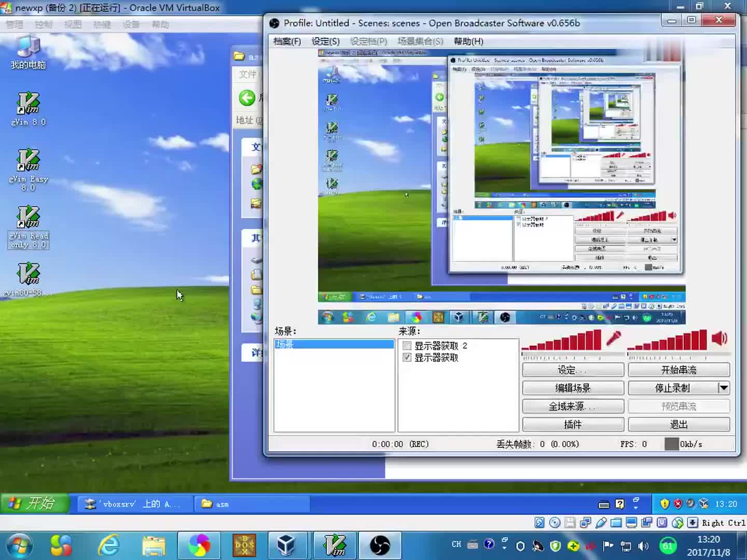Switch to gVim in Windows 7 taskbar

[335, 545]
